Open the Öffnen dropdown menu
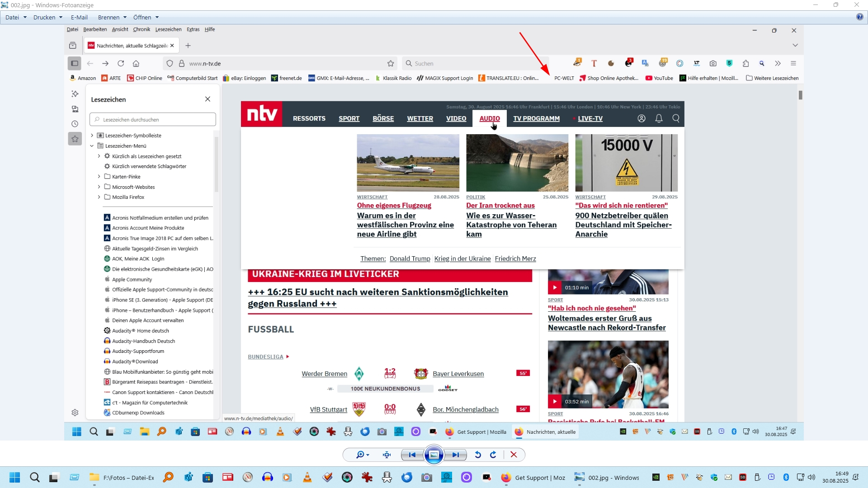This screenshot has width=868, height=488. click(x=146, y=17)
